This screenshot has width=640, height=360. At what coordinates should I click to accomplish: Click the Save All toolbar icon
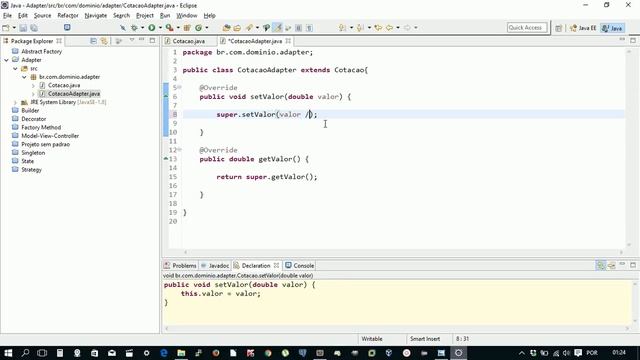[x=34, y=28]
